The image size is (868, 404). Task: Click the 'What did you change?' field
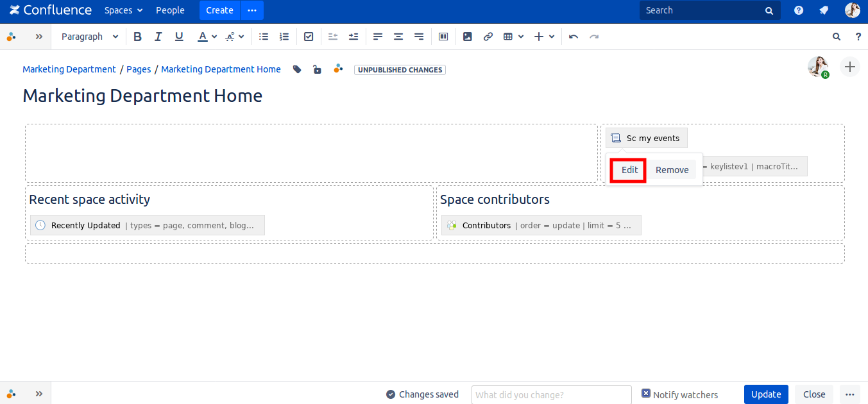(x=551, y=394)
